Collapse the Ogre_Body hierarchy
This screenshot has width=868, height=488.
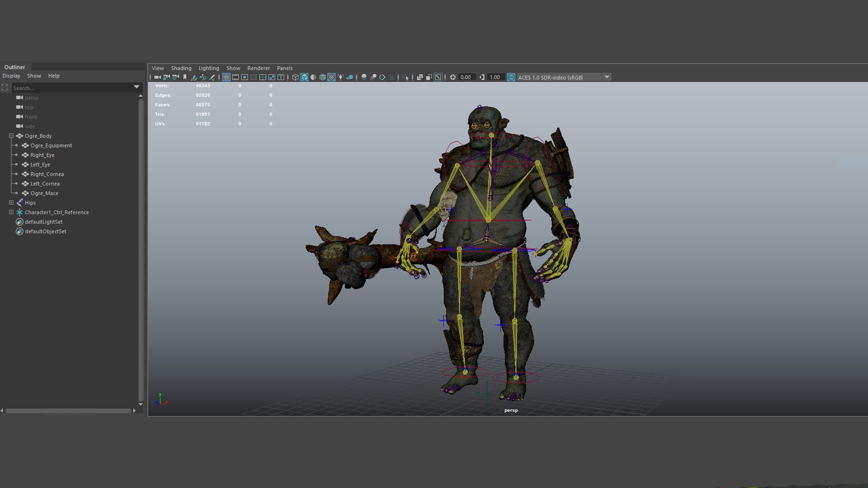click(11, 136)
